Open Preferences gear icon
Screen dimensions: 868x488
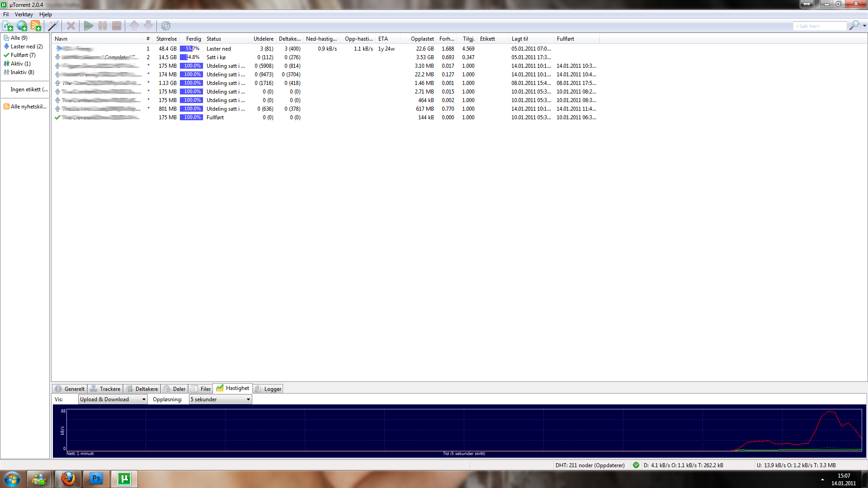click(x=166, y=26)
